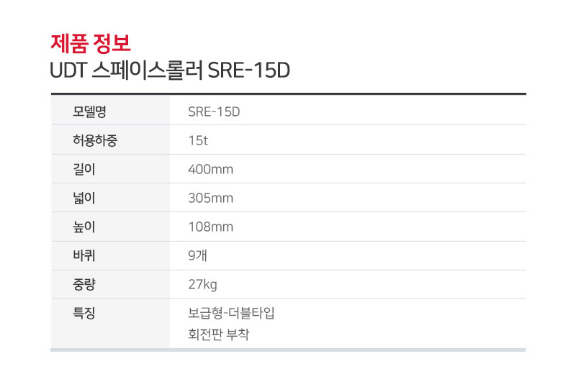Select the 특징 row label
Viewport: 576px width, 392px height.
(84, 313)
